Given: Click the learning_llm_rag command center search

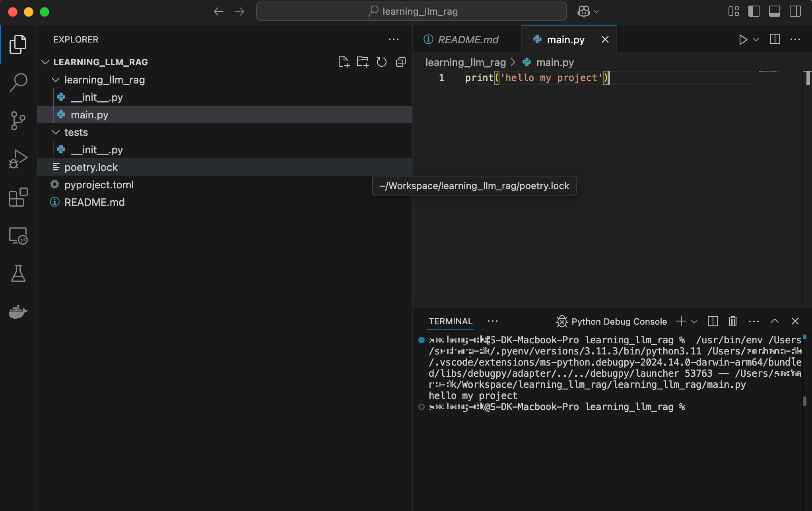Looking at the screenshot, I should point(412,12).
